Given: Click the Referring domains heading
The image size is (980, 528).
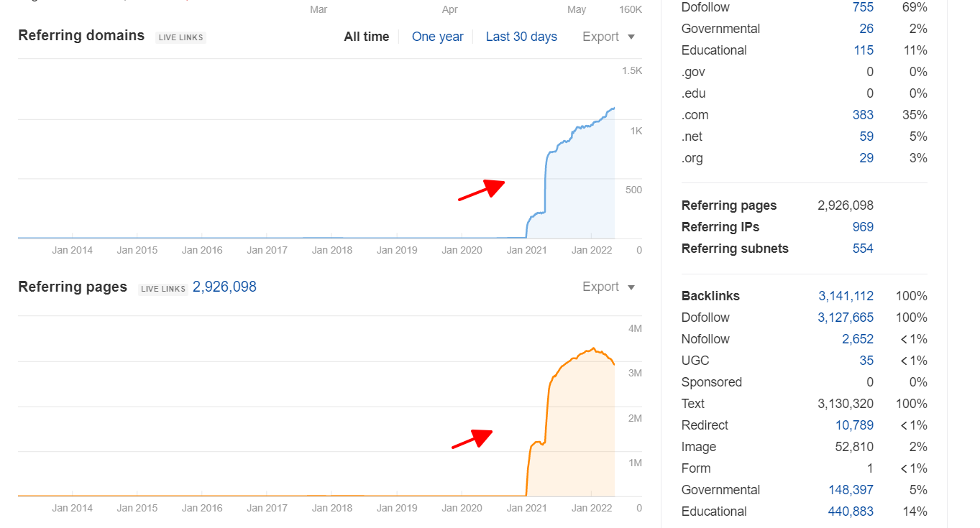Looking at the screenshot, I should (x=81, y=36).
